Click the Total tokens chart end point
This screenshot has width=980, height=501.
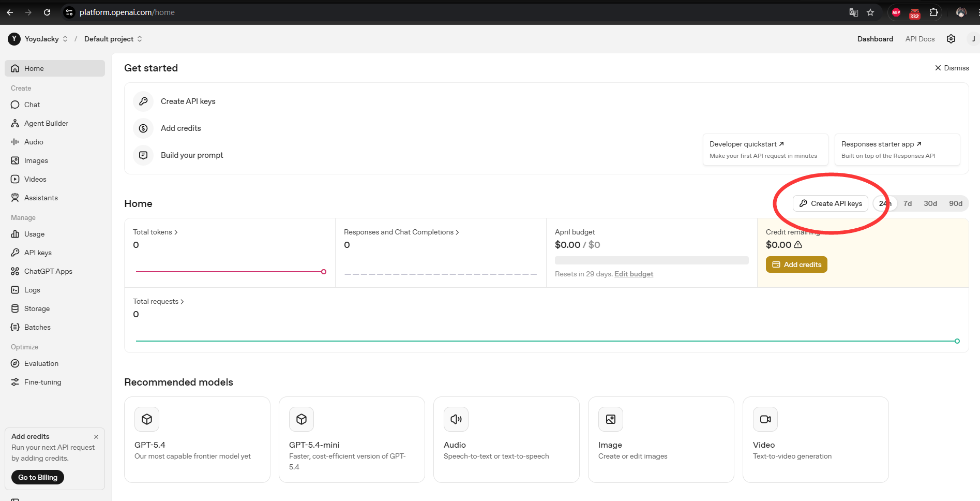(324, 272)
